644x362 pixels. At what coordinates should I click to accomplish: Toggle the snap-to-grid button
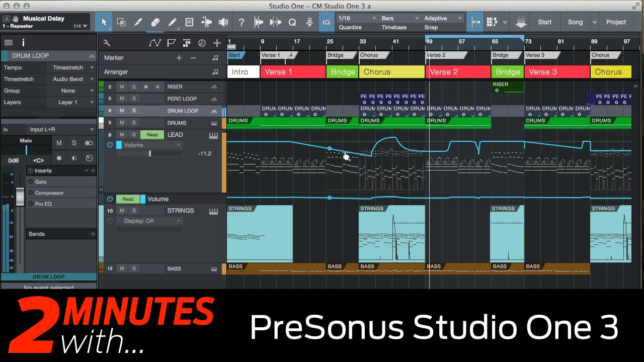pyautogui.click(x=475, y=22)
